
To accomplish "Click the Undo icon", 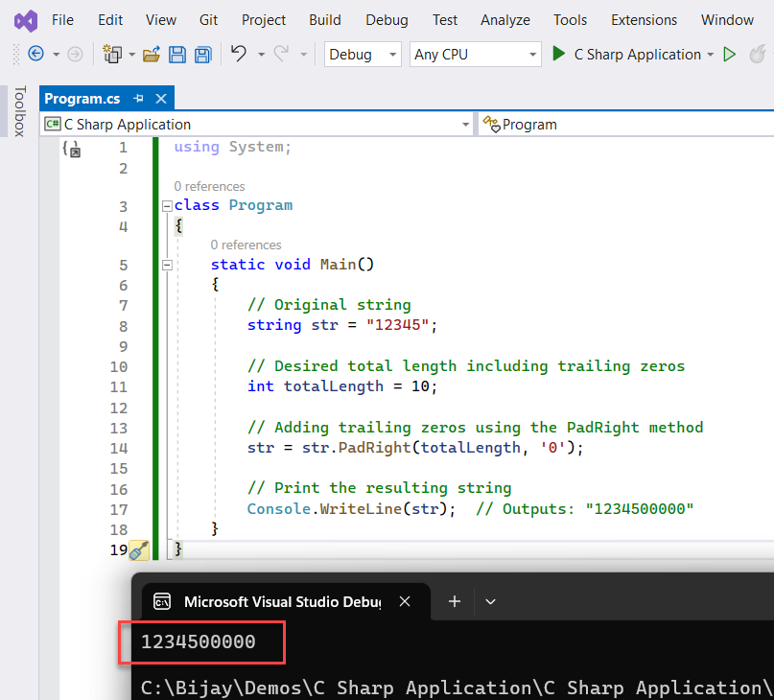I will (238, 55).
